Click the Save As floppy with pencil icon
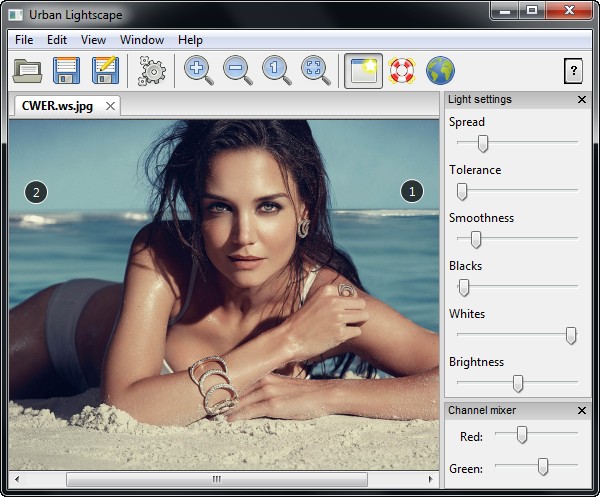This screenshot has width=600, height=497. coord(105,71)
